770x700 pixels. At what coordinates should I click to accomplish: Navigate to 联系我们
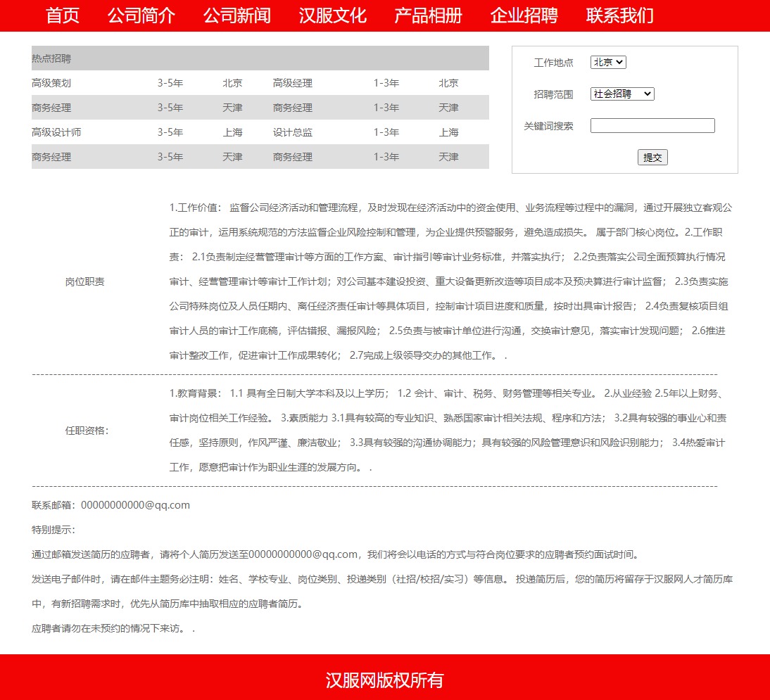(620, 15)
